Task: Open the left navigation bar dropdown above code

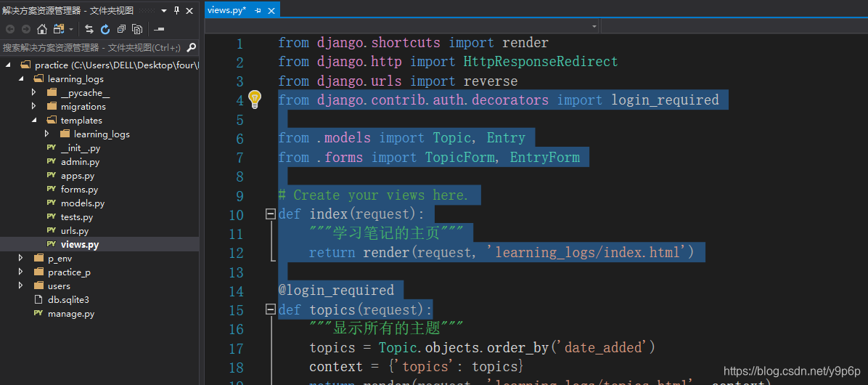Action: pos(594,26)
